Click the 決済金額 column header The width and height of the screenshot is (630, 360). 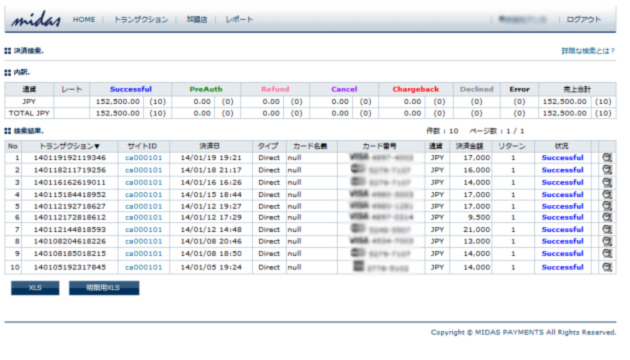tap(469, 146)
